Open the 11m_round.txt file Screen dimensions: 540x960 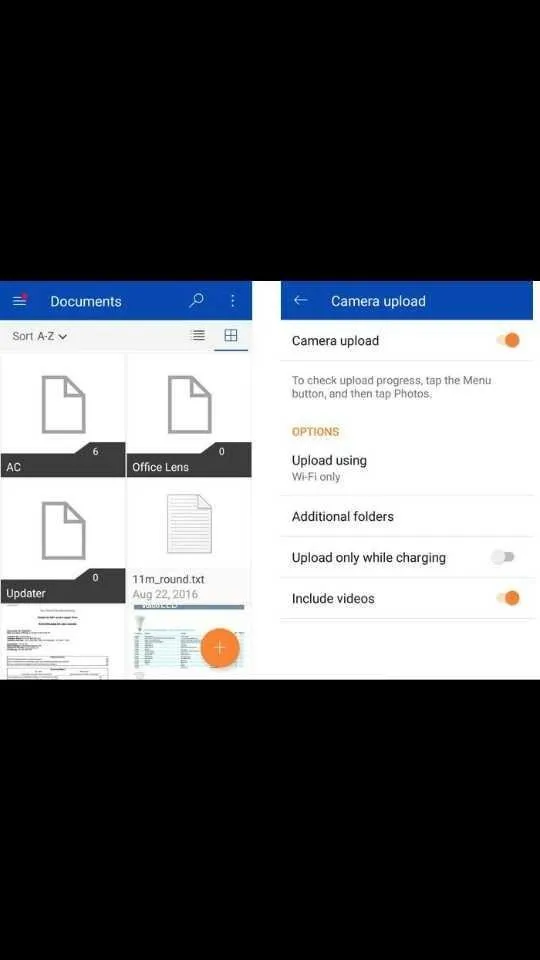tap(189, 542)
